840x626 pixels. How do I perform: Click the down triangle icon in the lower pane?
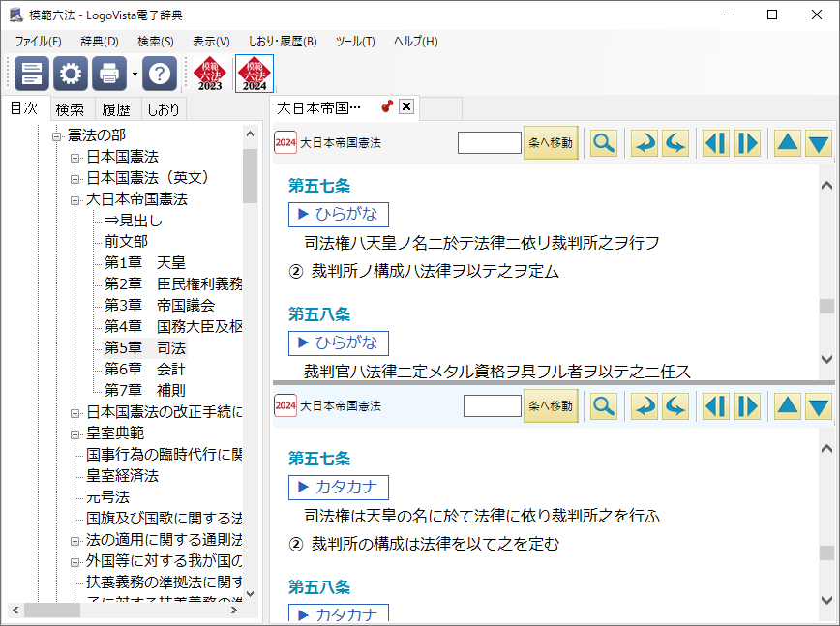(x=819, y=406)
